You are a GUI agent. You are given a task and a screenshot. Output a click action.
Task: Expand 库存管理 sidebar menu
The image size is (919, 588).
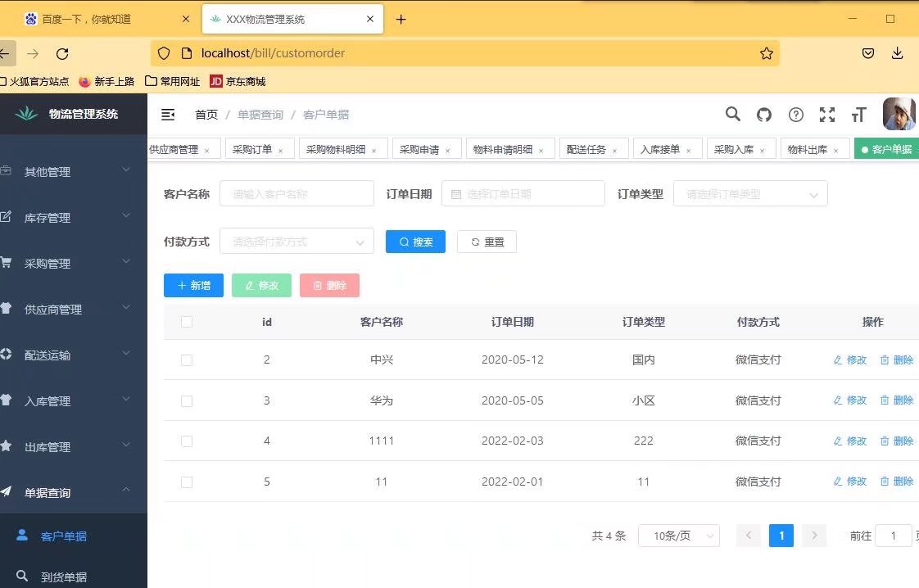coord(73,218)
